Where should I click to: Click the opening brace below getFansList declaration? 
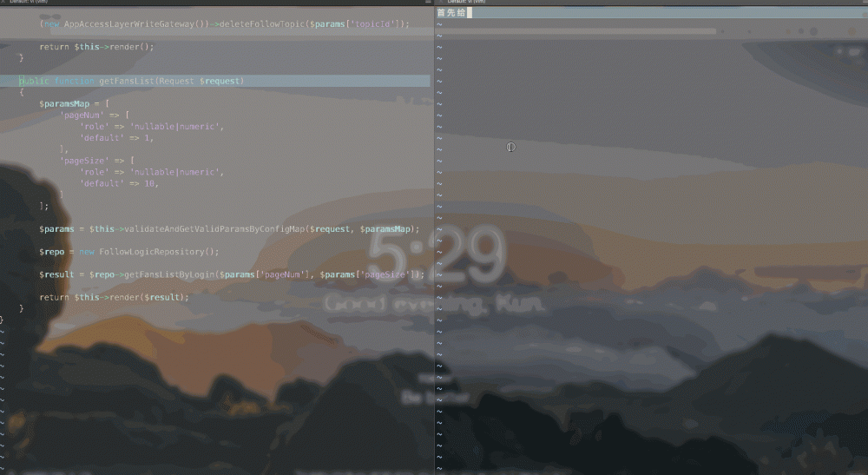coord(22,92)
